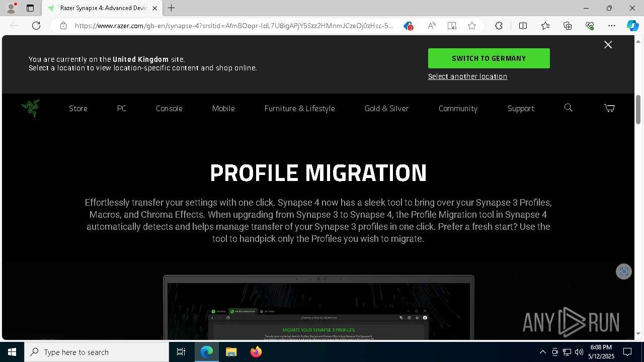
Task: Launch Firefox from the taskbar
Action: point(256,352)
